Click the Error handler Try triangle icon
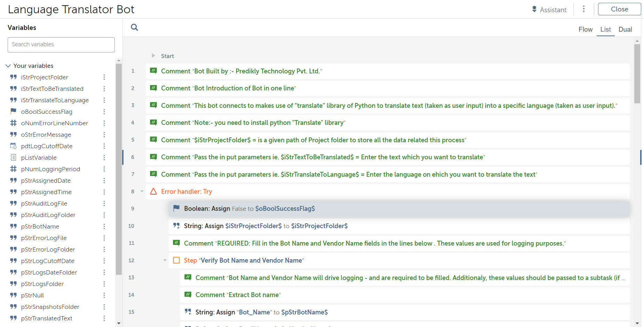644x327 pixels. click(153, 191)
